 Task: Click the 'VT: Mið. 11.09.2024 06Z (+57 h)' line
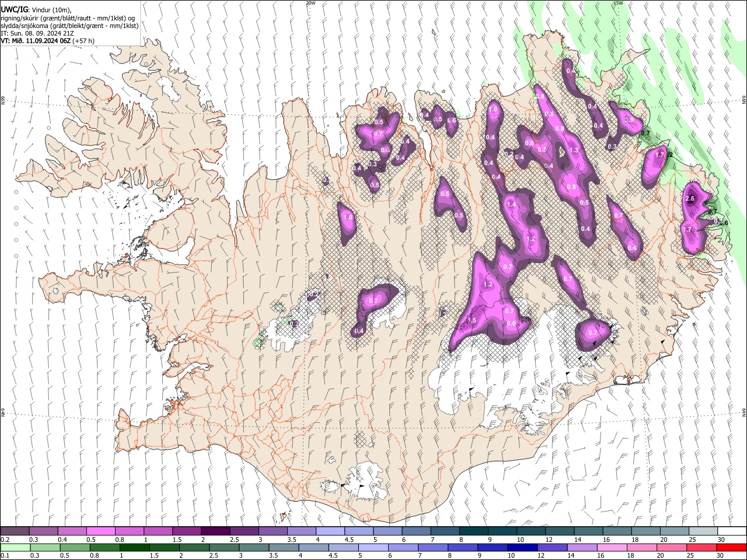coord(48,41)
